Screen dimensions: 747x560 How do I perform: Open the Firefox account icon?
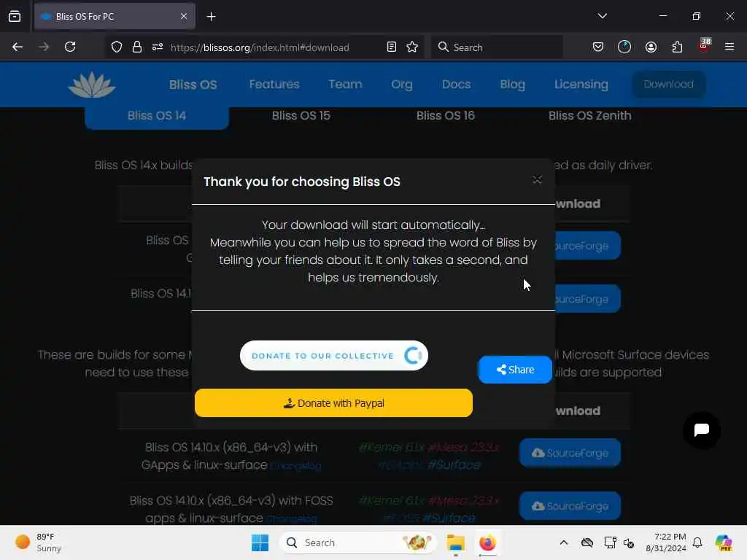point(651,47)
